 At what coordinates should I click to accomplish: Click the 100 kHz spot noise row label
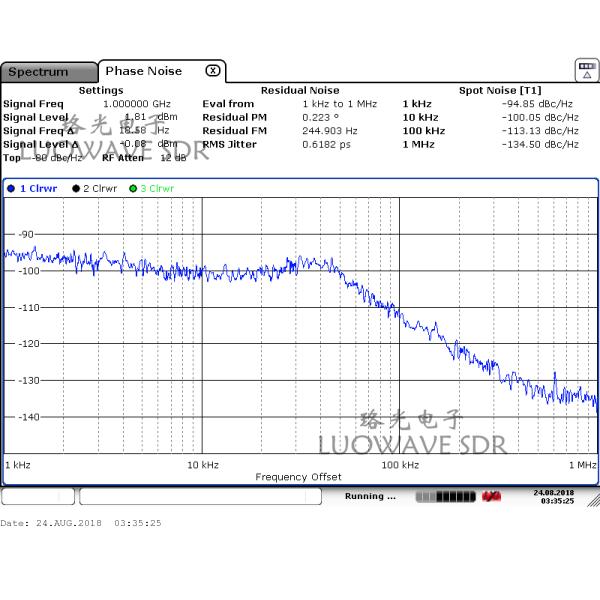pos(424,131)
